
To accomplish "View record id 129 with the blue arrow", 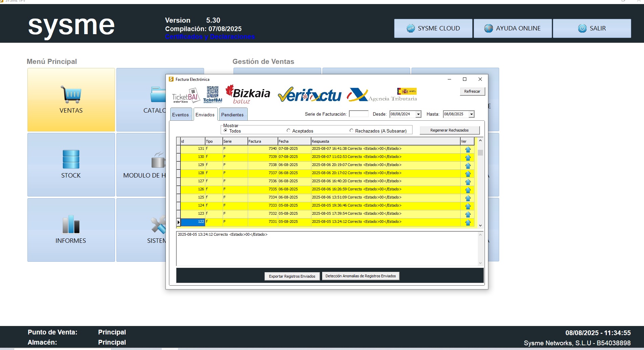I will (468, 165).
